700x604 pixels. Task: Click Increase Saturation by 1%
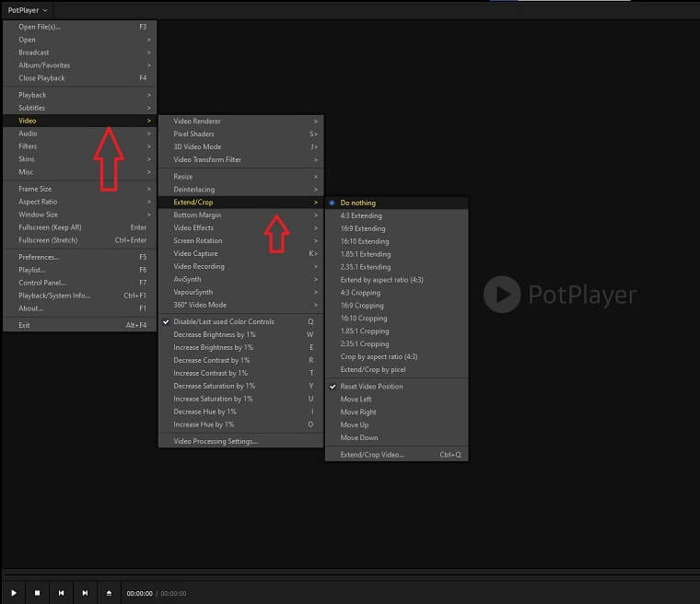(x=240, y=399)
